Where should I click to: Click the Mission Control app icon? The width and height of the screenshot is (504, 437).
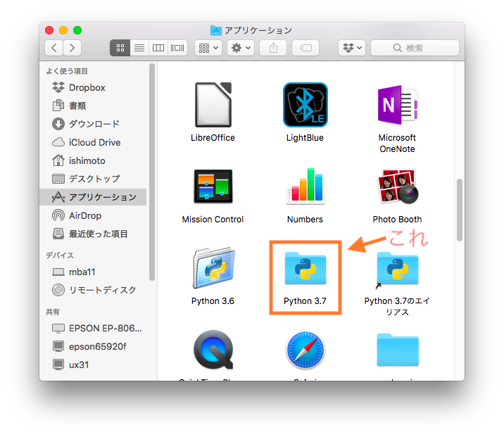(213, 186)
